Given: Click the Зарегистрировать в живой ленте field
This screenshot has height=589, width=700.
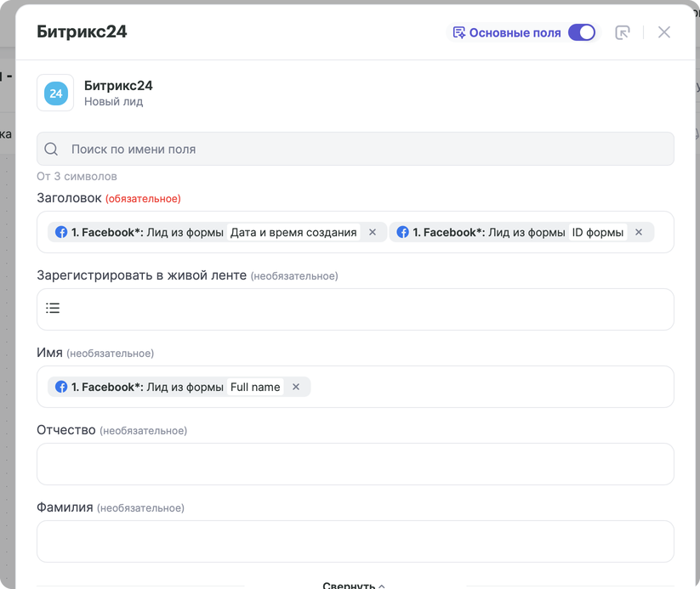Looking at the screenshot, I should coord(356,309).
